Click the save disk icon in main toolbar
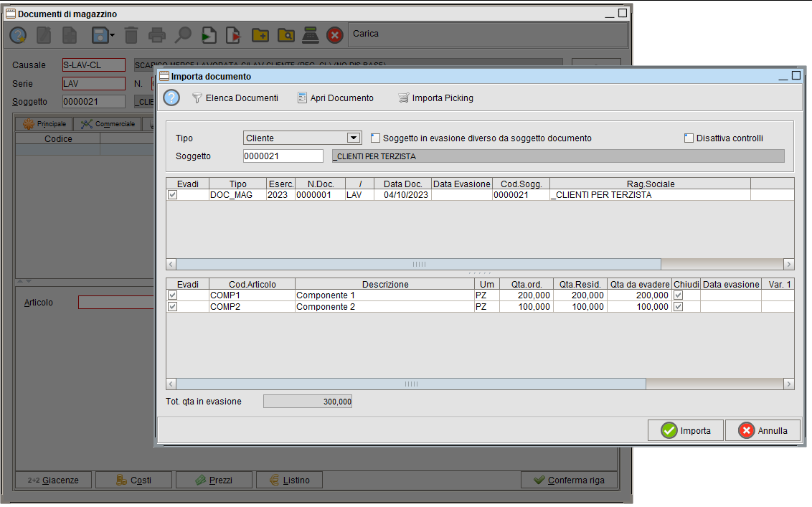The image size is (812, 507). click(x=99, y=34)
